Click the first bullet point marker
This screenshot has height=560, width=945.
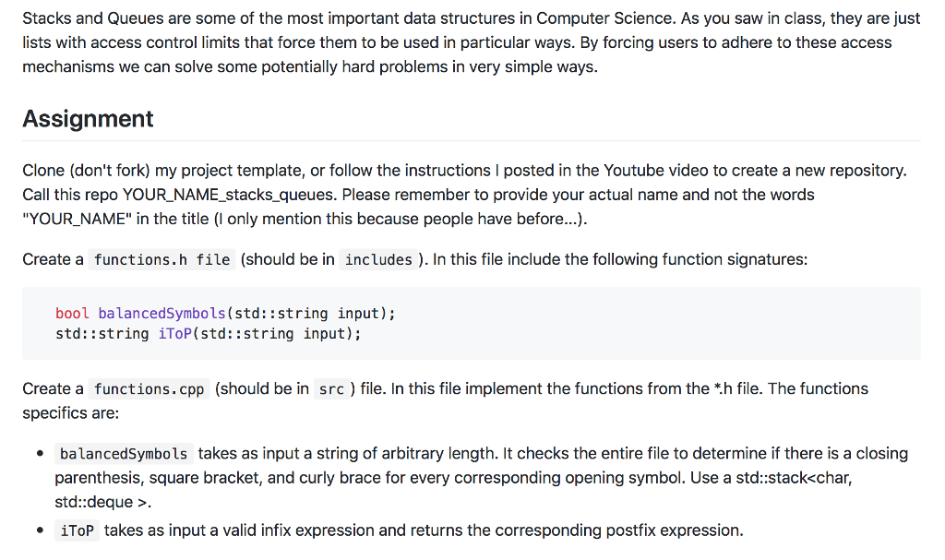click(x=41, y=454)
